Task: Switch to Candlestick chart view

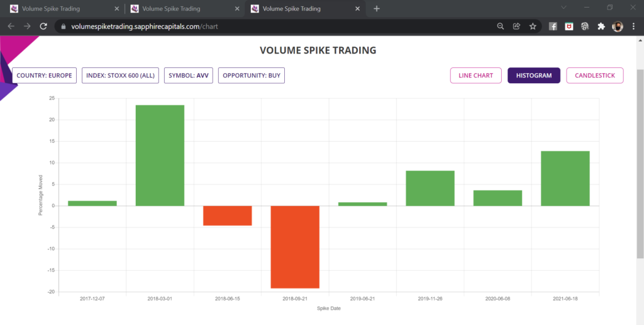Action: tap(594, 76)
